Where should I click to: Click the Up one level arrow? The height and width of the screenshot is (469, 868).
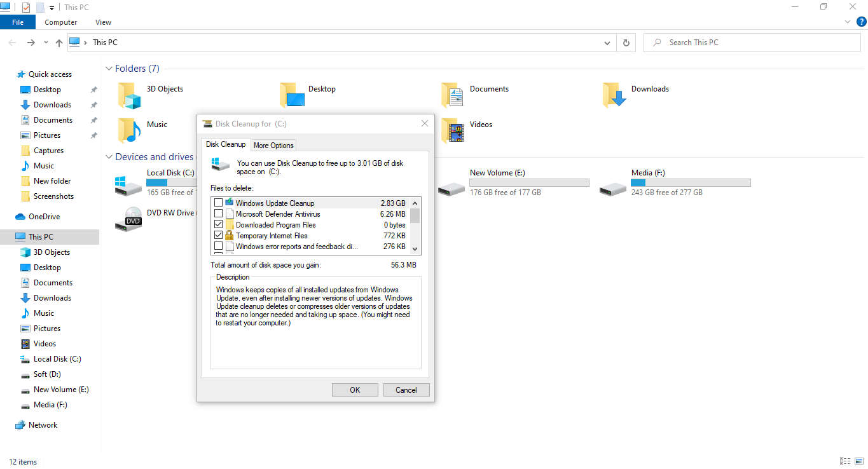click(x=59, y=43)
